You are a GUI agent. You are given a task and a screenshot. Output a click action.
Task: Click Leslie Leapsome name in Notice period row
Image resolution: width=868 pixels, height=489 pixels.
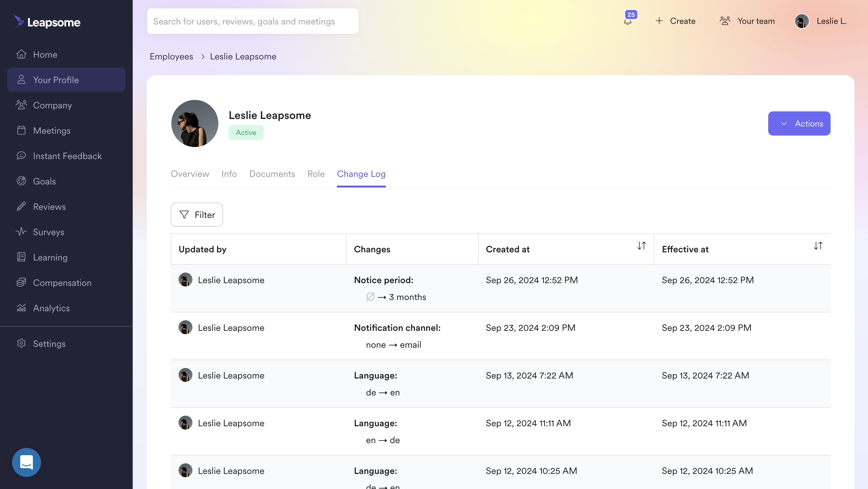[231, 280]
